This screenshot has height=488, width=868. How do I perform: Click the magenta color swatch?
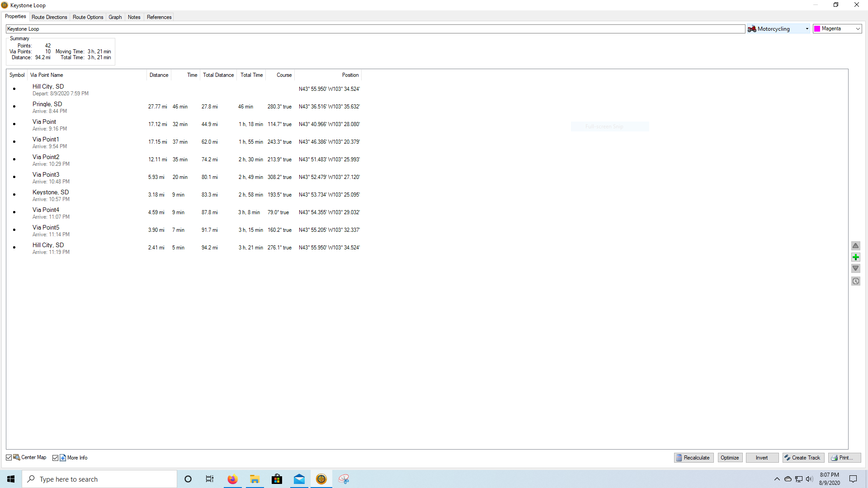click(x=817, y=29)
